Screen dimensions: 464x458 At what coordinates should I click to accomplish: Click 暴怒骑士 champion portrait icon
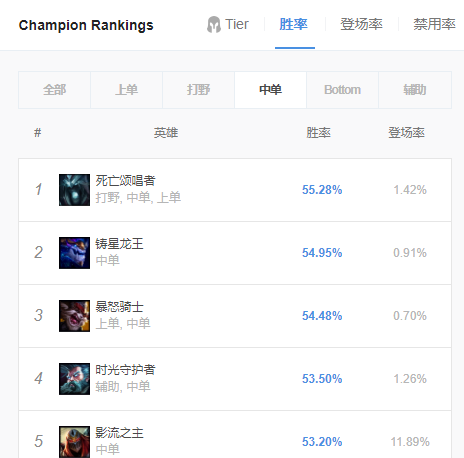pos(74,316)
